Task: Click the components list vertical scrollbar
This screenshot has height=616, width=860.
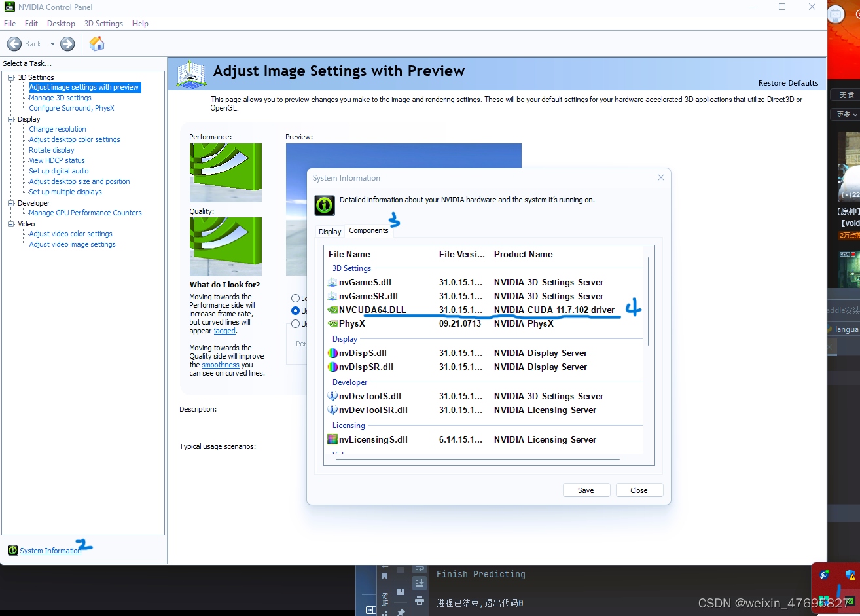Action: click(649, 301)
